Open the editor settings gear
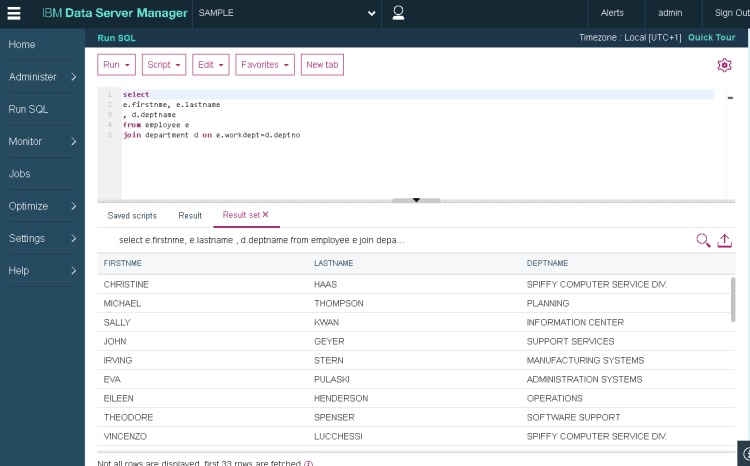The height and width of the screenshot is (466, 750). tap(724, 65)
